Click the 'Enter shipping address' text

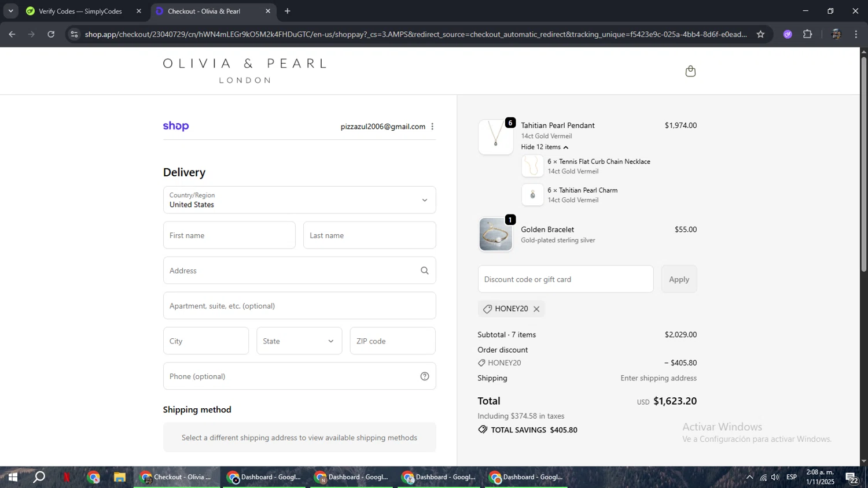coord(659,378)
